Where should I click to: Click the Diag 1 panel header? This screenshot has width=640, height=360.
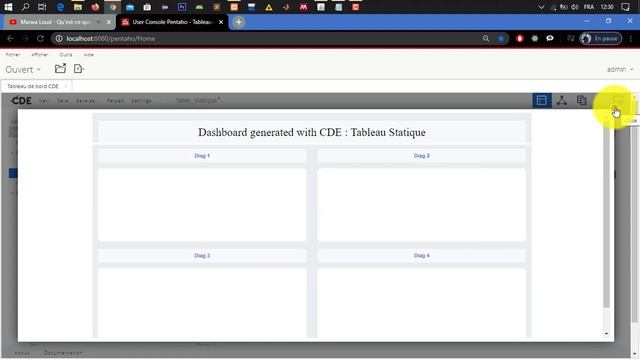202,156
